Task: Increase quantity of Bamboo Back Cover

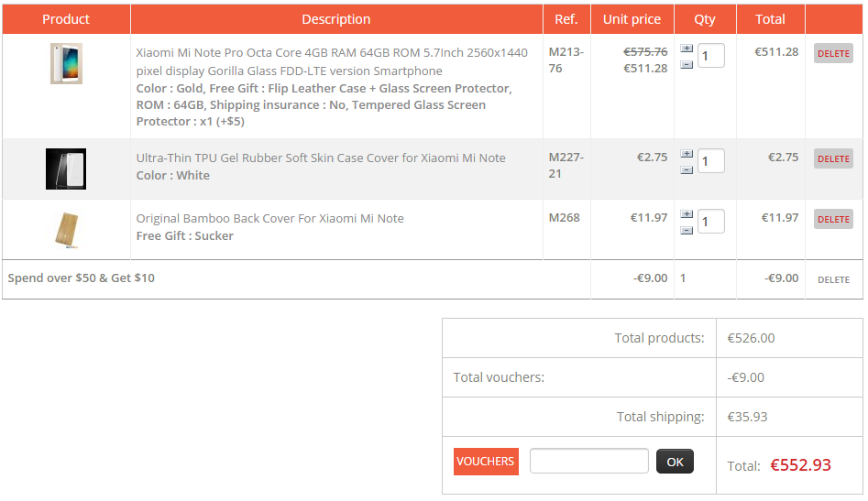Action: pos(687,214)
